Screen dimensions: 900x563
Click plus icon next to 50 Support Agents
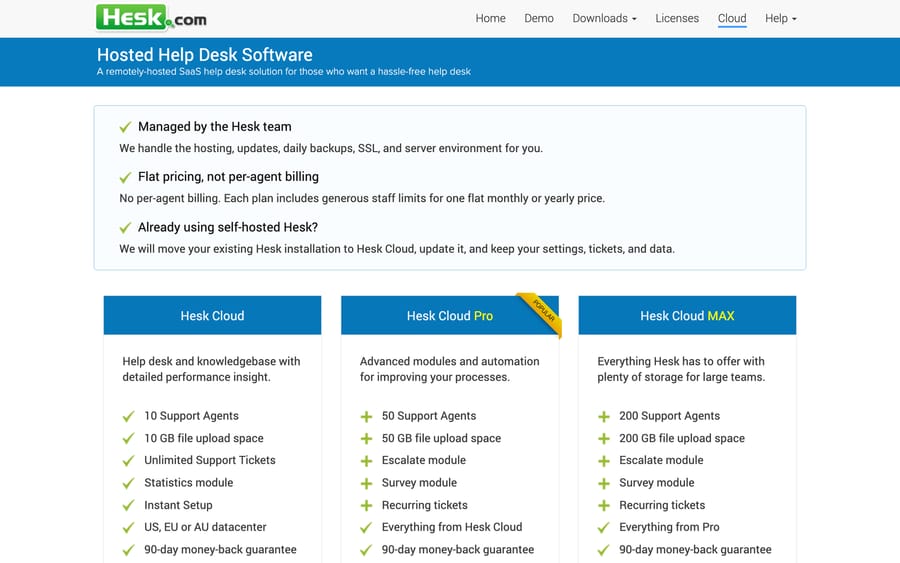click(x=366, y=417)
